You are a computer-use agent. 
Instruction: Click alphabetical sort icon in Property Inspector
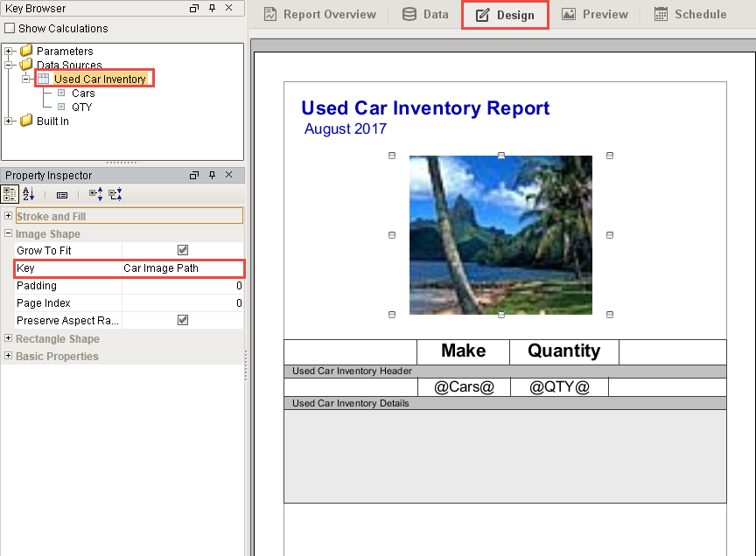29,194
